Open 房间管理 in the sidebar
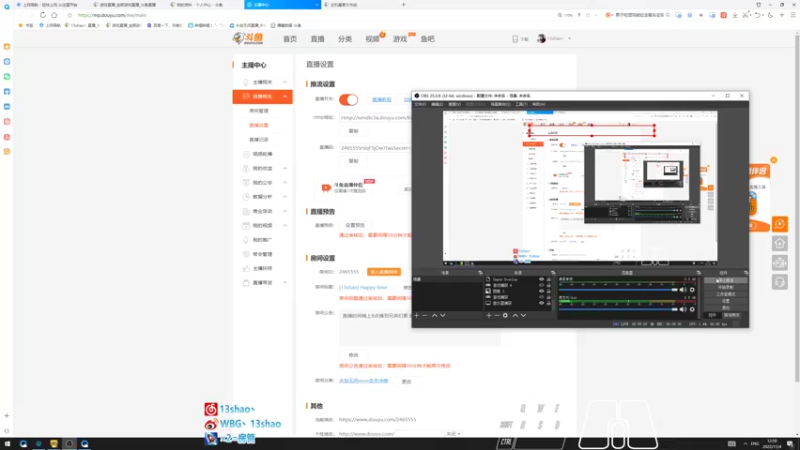800x450 pixels. [x=259, y=111]
